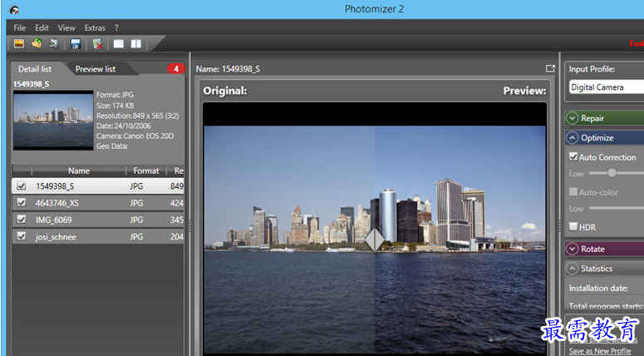This screenshot has height=356, width=644.
Task: Open the Extras menu
Action: [95, 28]
